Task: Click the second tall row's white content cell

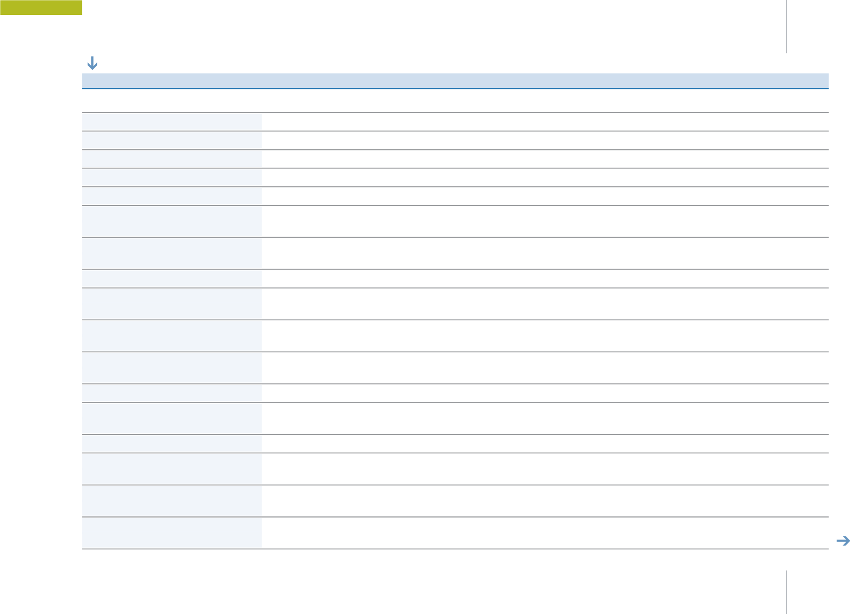Action: pos(545,253)
